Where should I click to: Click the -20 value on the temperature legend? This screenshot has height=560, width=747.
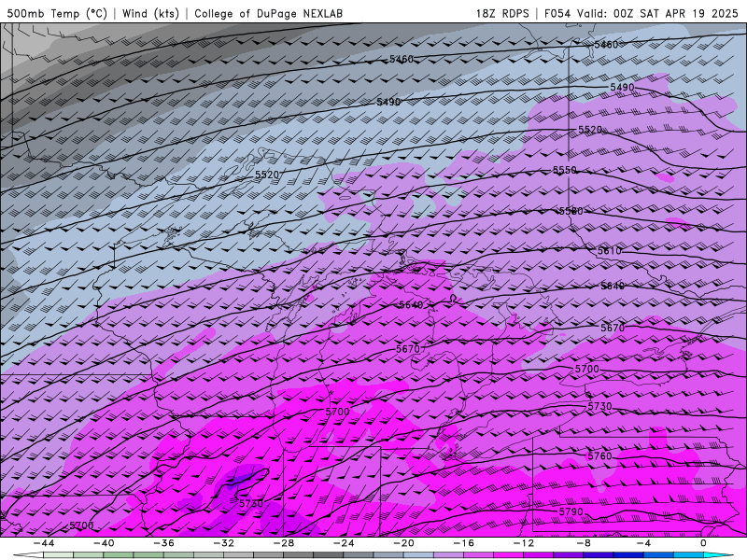(x=403, y=543)
